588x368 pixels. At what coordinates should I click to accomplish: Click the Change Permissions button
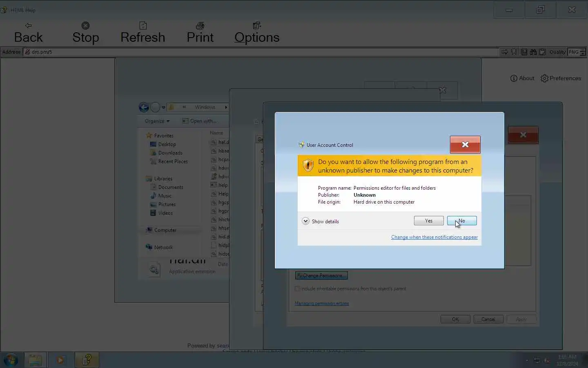321,276
